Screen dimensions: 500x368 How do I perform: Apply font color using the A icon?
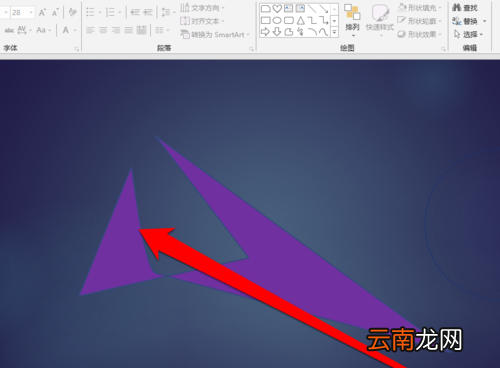pos(66,30)
